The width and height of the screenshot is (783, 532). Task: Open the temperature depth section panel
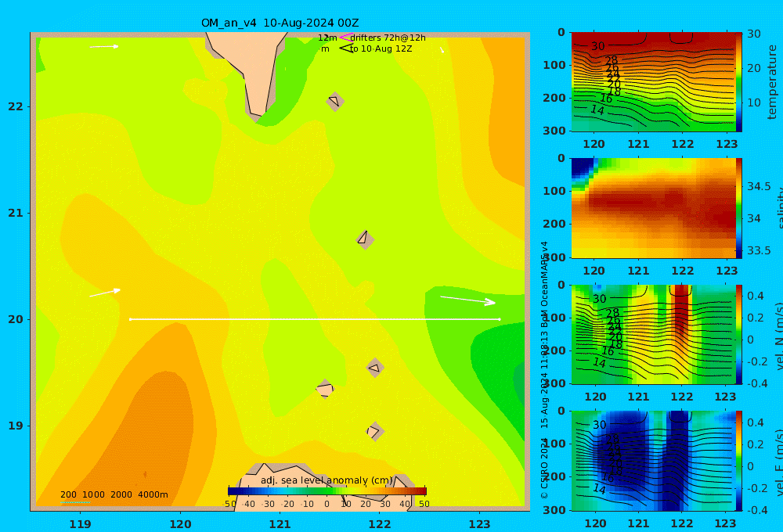click(x=653, y=82)
